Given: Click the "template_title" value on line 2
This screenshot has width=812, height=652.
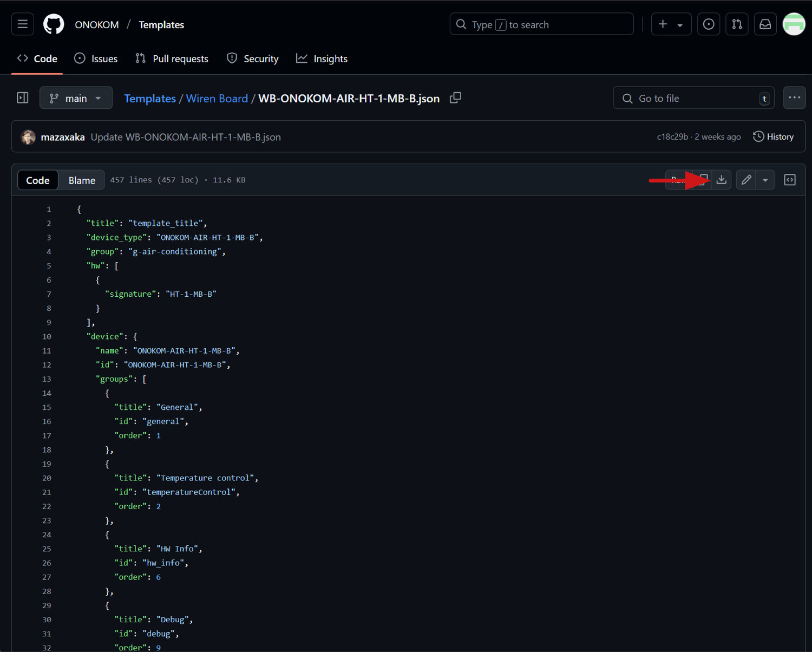Looking at the screenshot, I should coord(166,223).
